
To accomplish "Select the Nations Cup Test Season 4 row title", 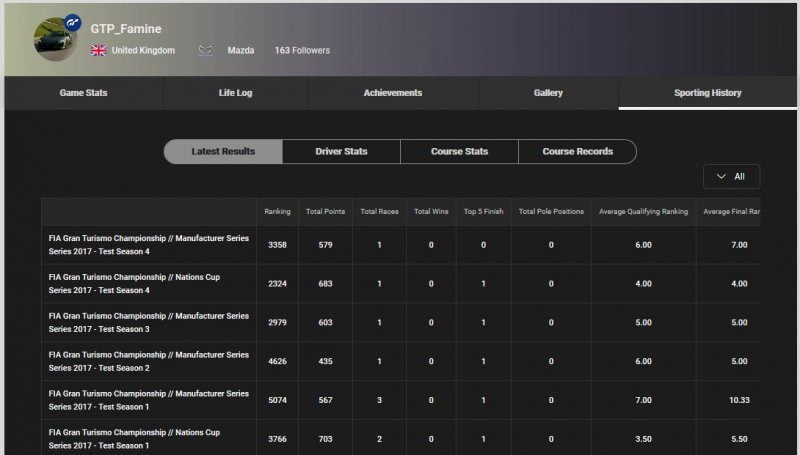I will click(134, 284).
